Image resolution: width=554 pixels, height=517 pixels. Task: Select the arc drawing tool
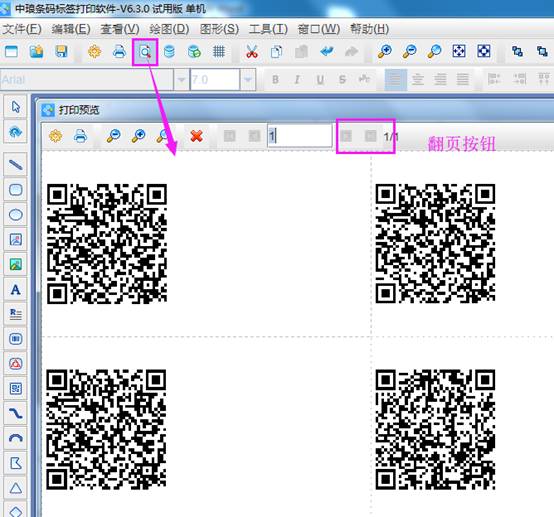coord(16,439)
